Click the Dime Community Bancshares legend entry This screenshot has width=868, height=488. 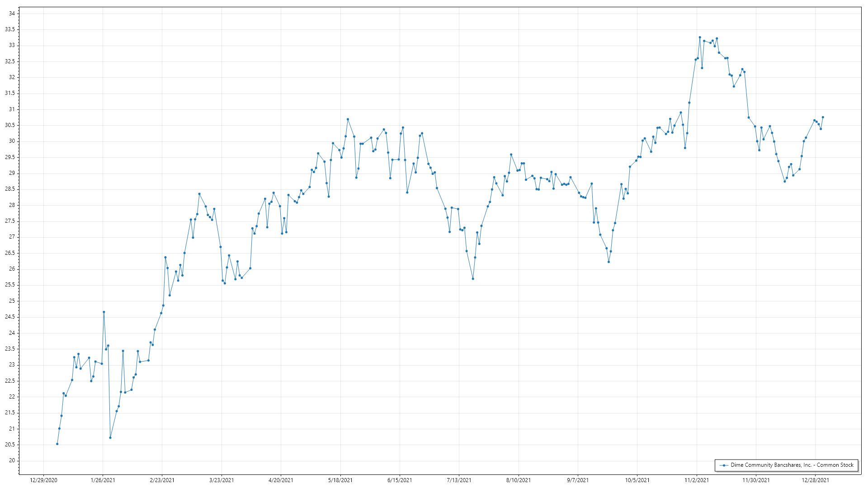(x=792, y=465)
